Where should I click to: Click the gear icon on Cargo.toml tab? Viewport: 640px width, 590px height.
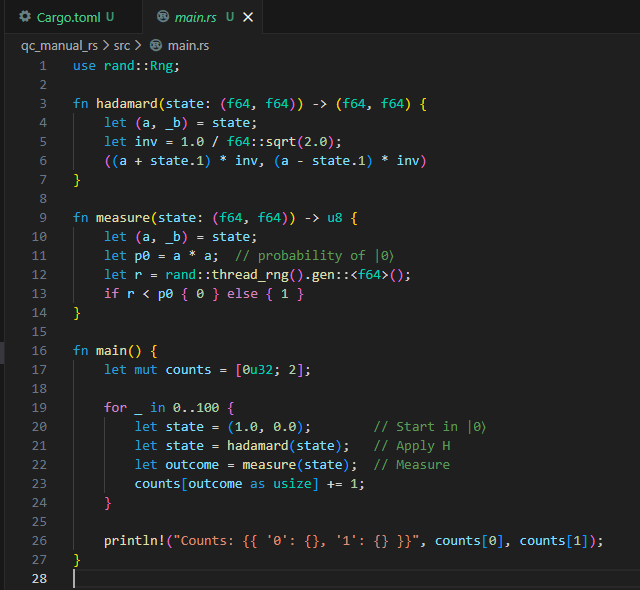[25, 17]
